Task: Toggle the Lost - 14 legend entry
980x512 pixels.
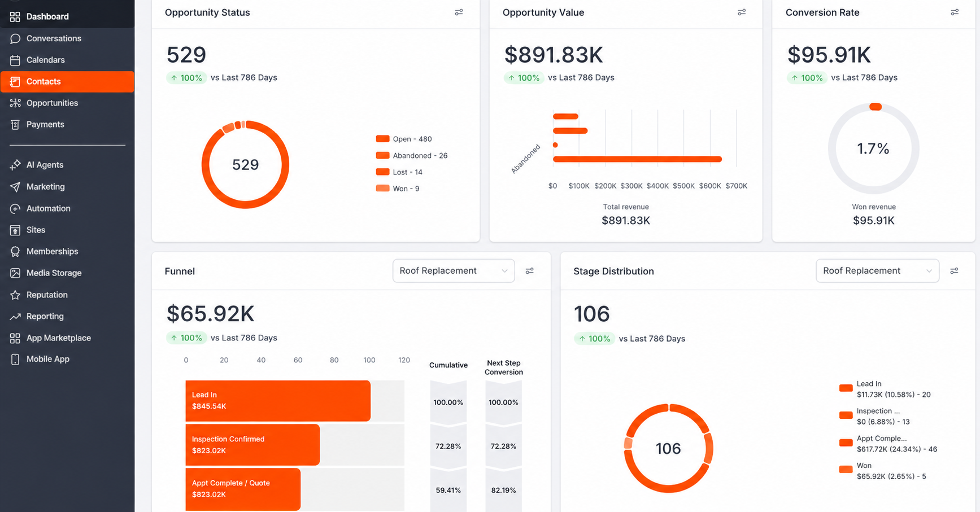Action: point(399,172)
